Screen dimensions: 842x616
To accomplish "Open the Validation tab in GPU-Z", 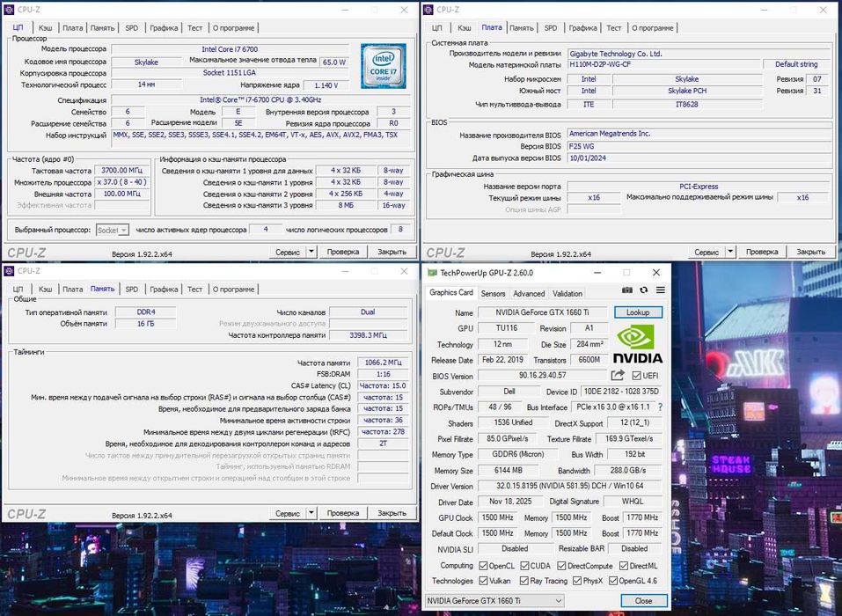I will 567,294.
